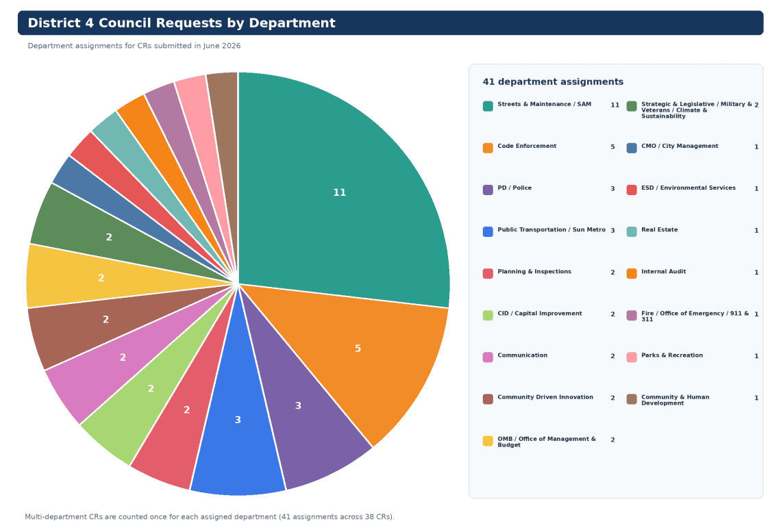Select the Community Driven Innovation swatch
The width and height of the screenshot is (781, 532).
(488, 398)
